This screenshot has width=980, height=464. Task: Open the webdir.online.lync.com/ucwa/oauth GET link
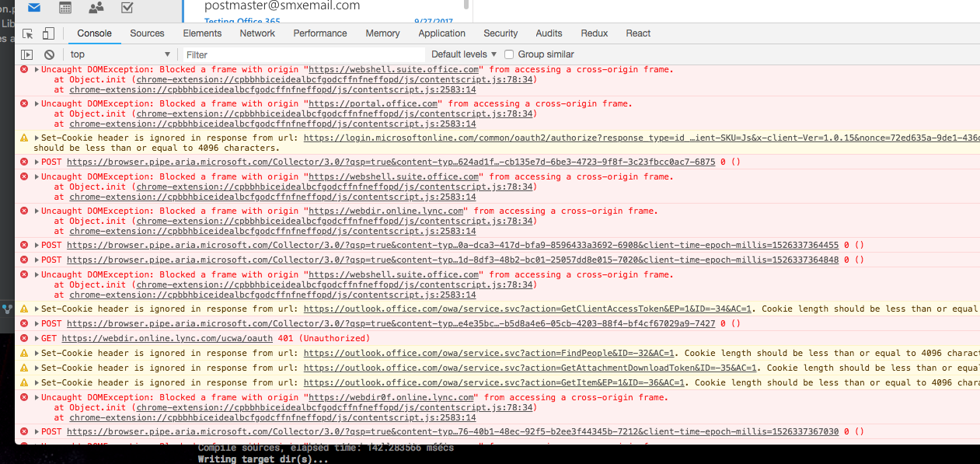pyautogui.click(x=167, y=339)
